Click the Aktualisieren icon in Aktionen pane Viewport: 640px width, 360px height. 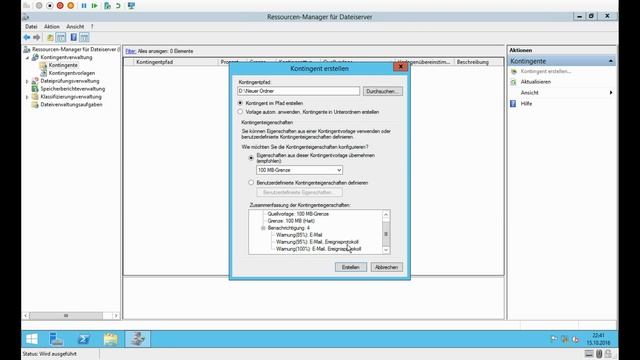coord(513,82)
